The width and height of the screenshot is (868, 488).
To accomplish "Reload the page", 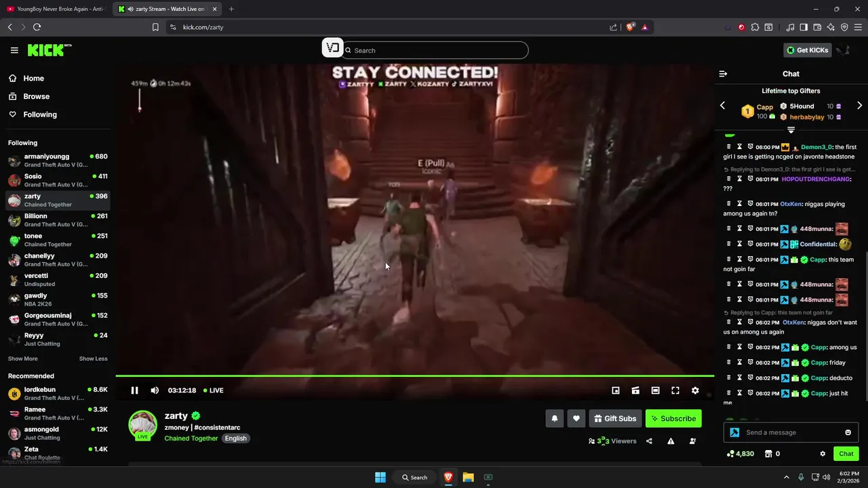I will [x=37, y=27].
